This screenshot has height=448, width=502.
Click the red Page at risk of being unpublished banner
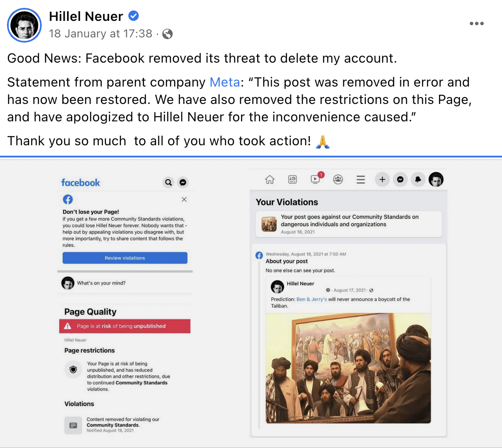pos(125,326)
